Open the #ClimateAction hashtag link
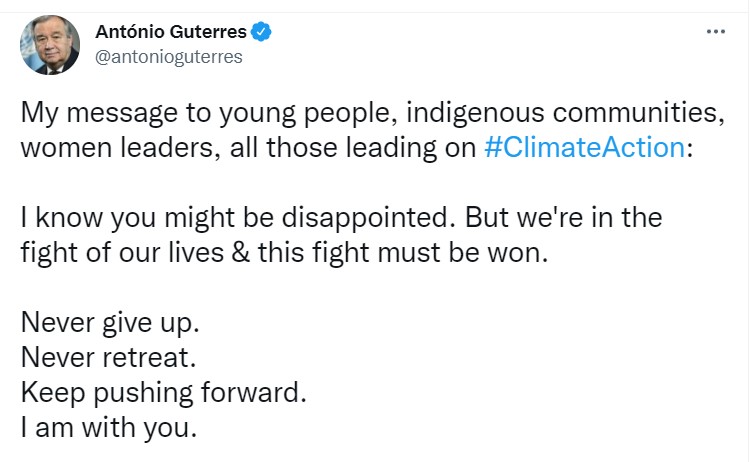The image size is (750, 462). (x=585, y=147)
